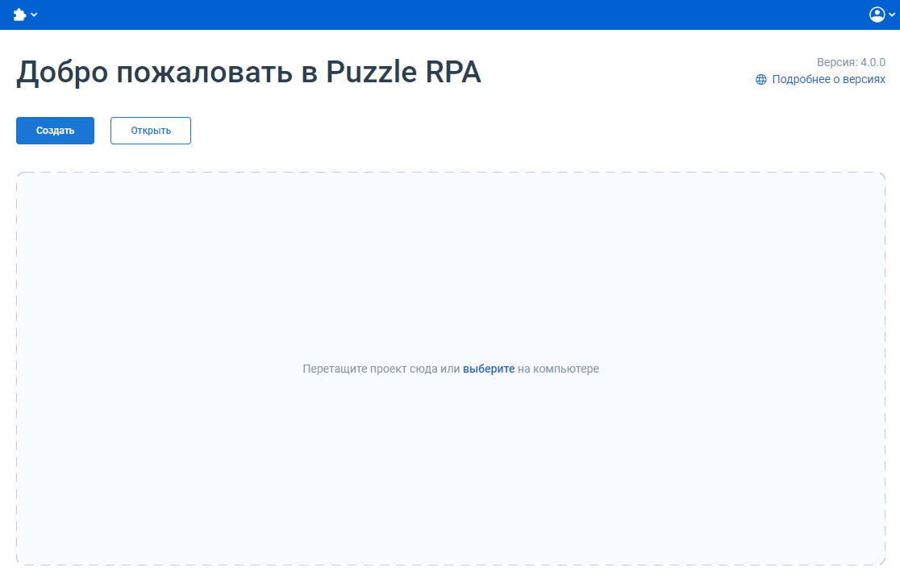Click the Добро пожаловать в Puzzle RPA heading
Screen dimensions: 900x588
tap(248, 73)
